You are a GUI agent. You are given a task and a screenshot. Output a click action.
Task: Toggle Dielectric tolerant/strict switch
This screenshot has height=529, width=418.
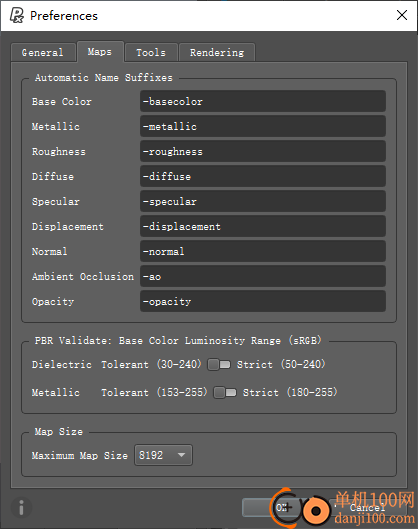pyautogui.click(x=219, y=364)
